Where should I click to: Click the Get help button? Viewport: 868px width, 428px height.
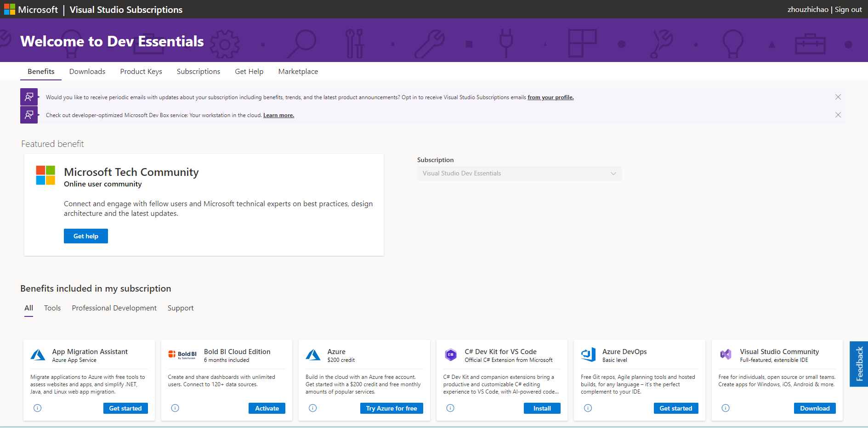86,236
